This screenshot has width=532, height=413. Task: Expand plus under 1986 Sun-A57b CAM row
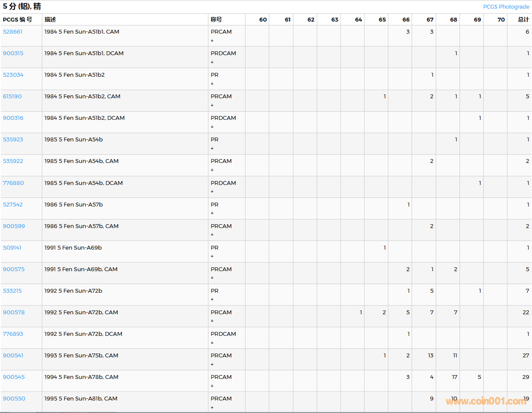click(212, 235)
